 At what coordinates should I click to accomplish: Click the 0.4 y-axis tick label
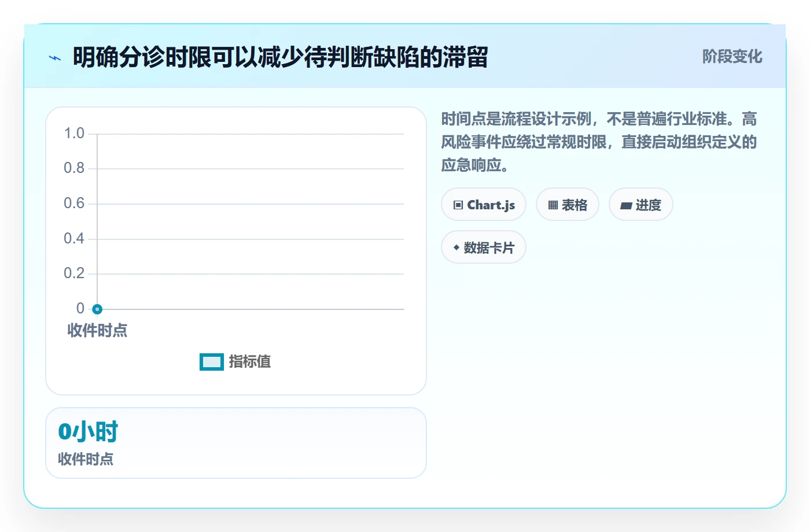[x=74, y=239]
